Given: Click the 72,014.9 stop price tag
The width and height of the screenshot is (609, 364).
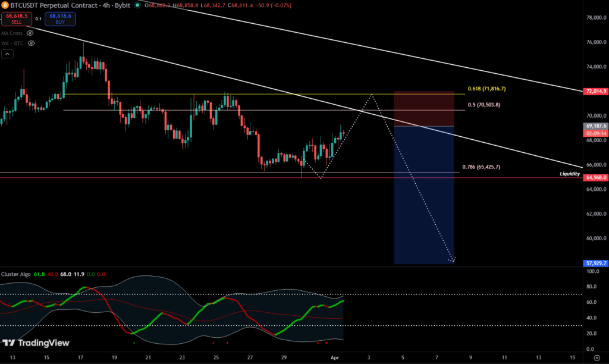Looking at the screenshot, I should tap(596, 91).
